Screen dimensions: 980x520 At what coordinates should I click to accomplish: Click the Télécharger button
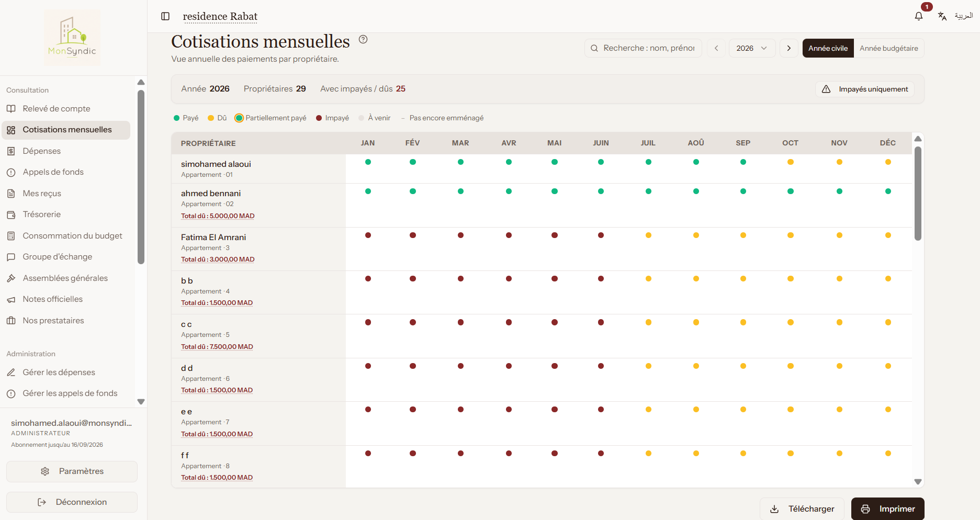tap(802, 509)
